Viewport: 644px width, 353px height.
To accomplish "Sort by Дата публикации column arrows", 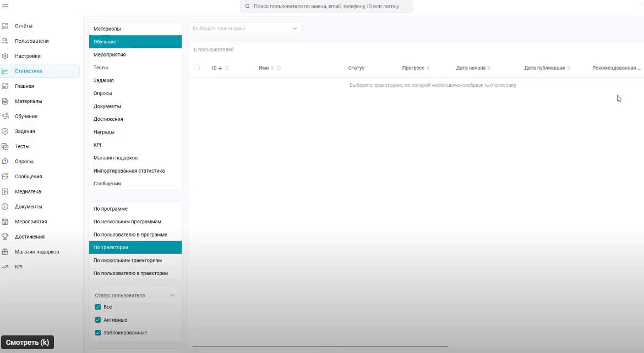I will coord(569,68).
